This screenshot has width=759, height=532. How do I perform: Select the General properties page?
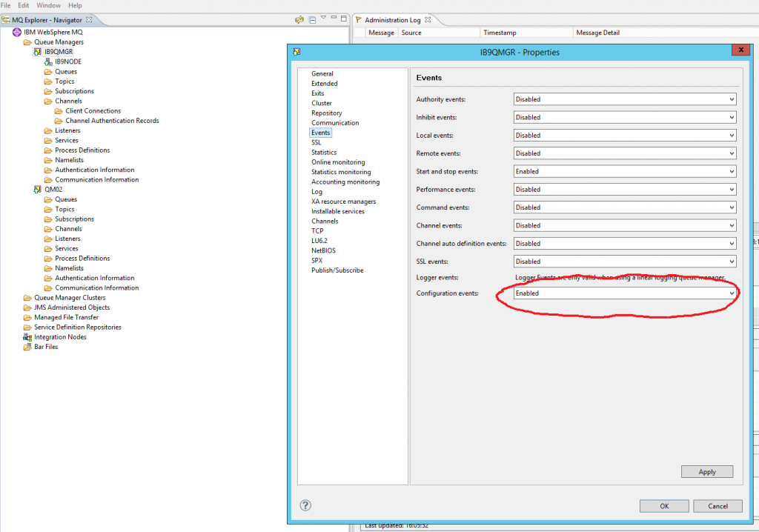pos(322,73)
